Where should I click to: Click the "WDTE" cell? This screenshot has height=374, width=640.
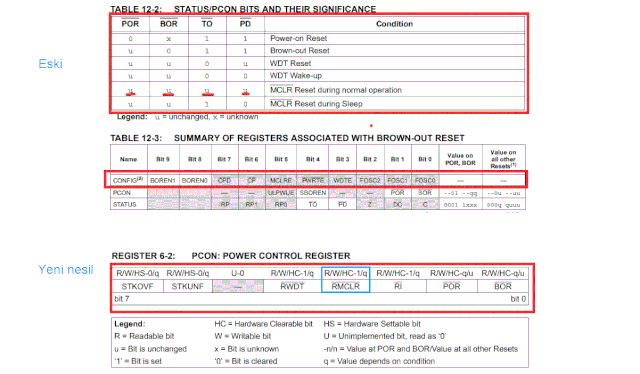[342, 180]
